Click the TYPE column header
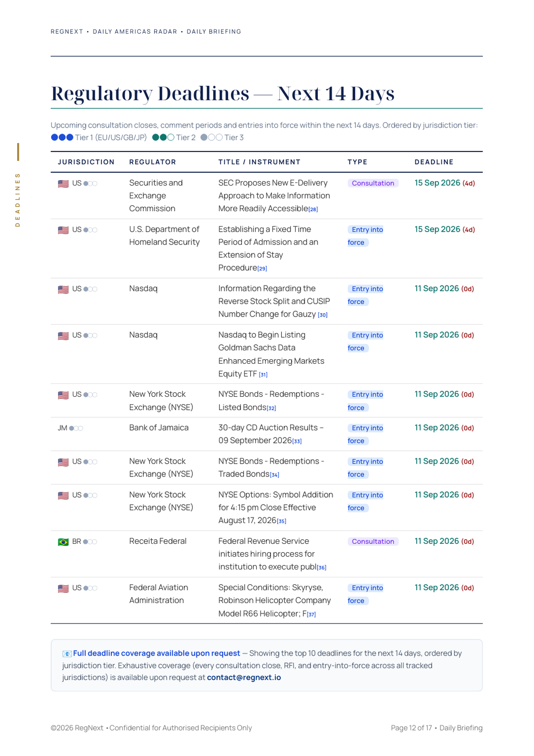The image size is (534, 756). click(357, 162)
